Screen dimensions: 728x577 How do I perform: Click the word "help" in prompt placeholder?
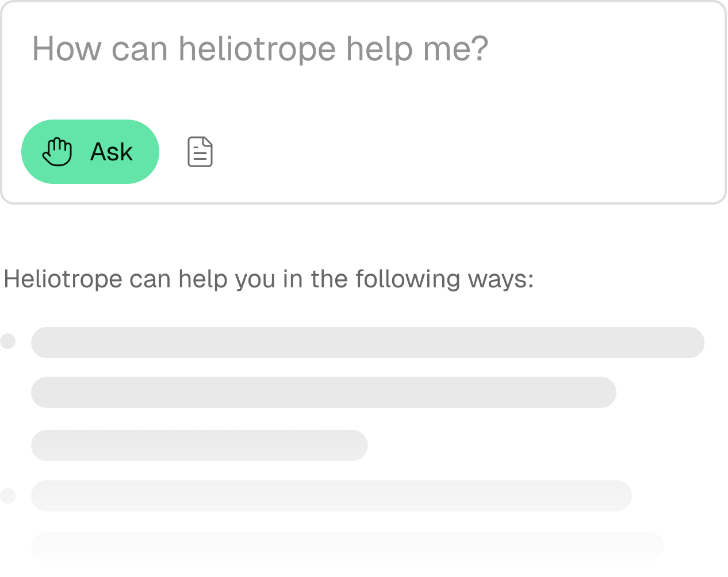click(x=380, y=49)
